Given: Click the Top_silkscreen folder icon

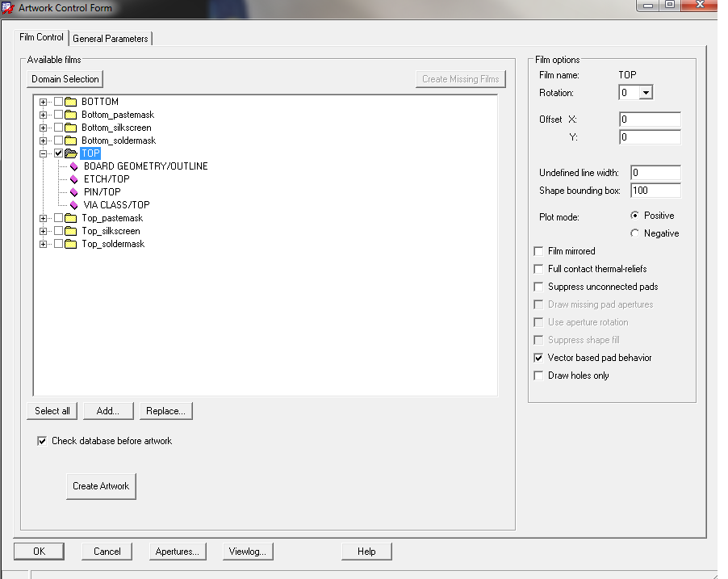Looking at the screenshot, I should click(70, 231).
